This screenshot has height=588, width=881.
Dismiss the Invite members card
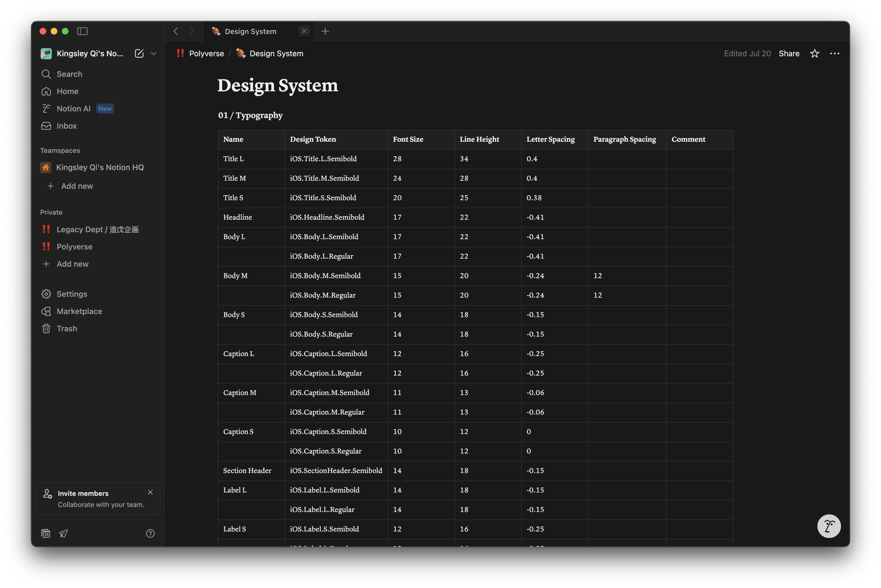tap(150, 493)
